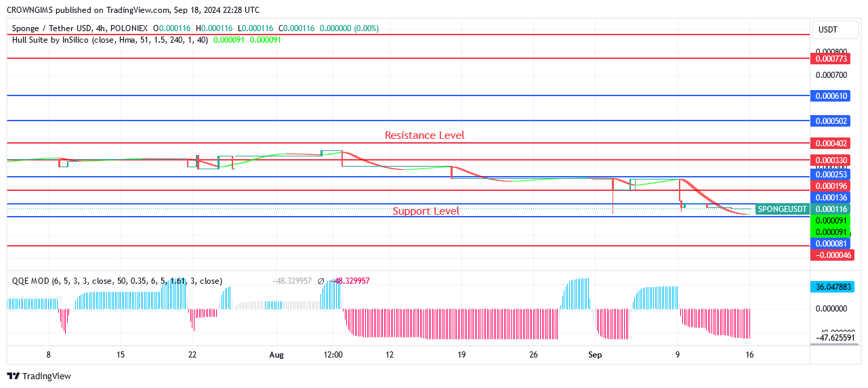Click the Aug date label on time axis
Image resolution: width=868 pixels, height=388 pixels.
pyautogui.click(x=276, y=355)
